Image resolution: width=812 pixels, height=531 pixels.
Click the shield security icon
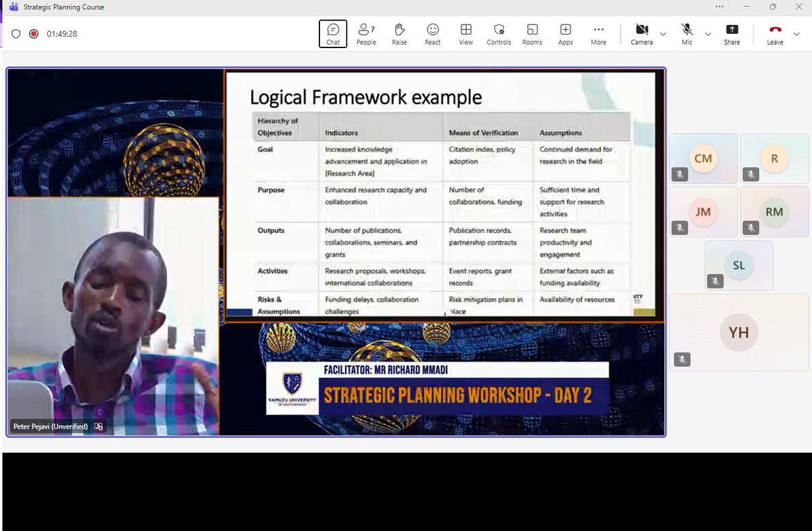16,34
